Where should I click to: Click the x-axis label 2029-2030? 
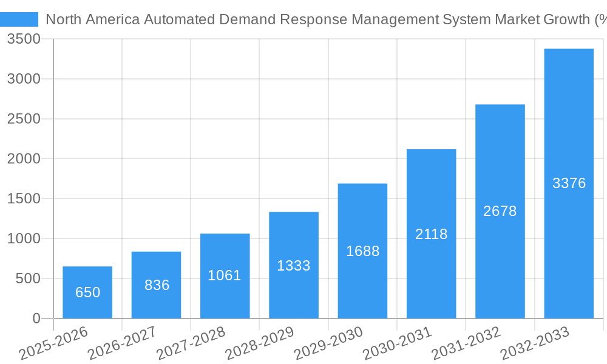(x=328, y=343)
